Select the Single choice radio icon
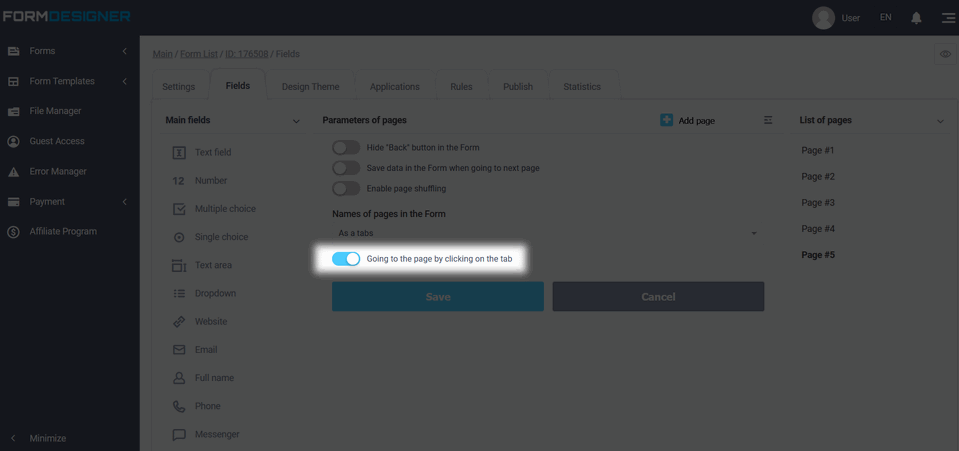This screenshot has width=959, height=451. 179,237
